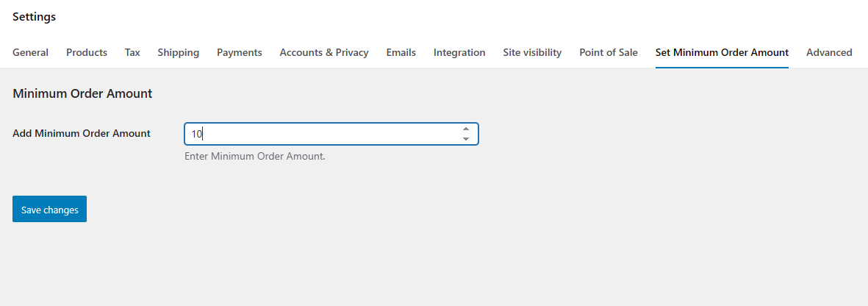Select the Payments tab
This screenshot has height=306, width=868.
coord(239,52)
